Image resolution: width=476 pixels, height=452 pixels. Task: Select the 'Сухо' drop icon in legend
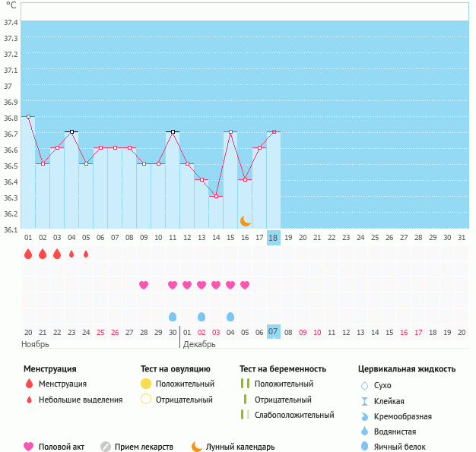365,385
